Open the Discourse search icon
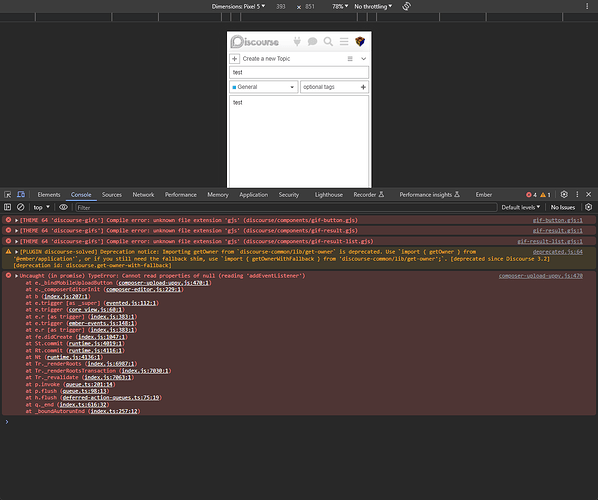Screen dimensions: 598x500 [328, 41]
